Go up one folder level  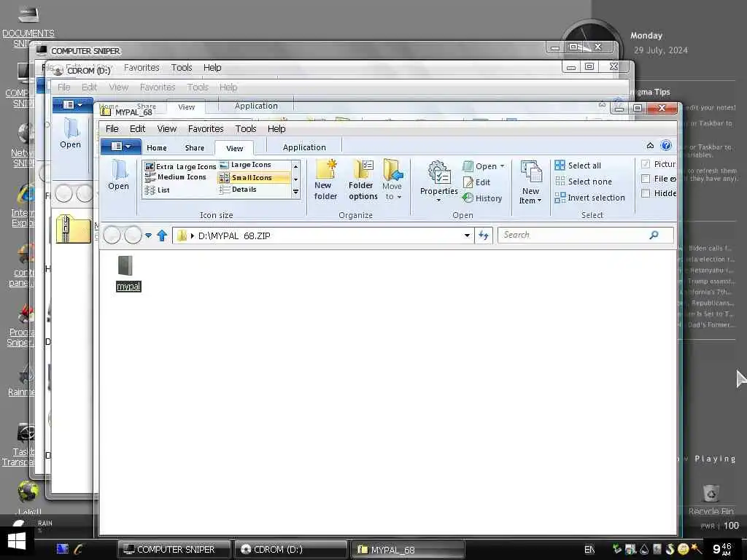[x=162, y=236]
